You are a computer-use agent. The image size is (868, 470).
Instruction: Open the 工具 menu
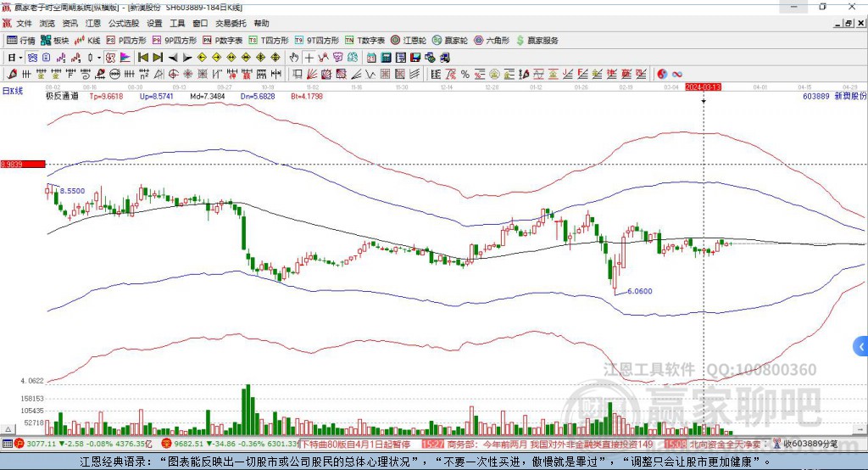tap(177, 23)
